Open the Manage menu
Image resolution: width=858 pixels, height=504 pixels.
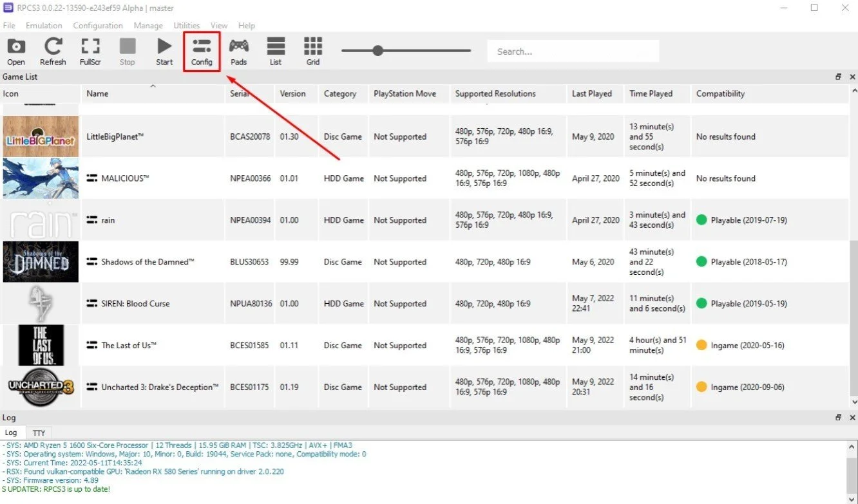point(148,26)
